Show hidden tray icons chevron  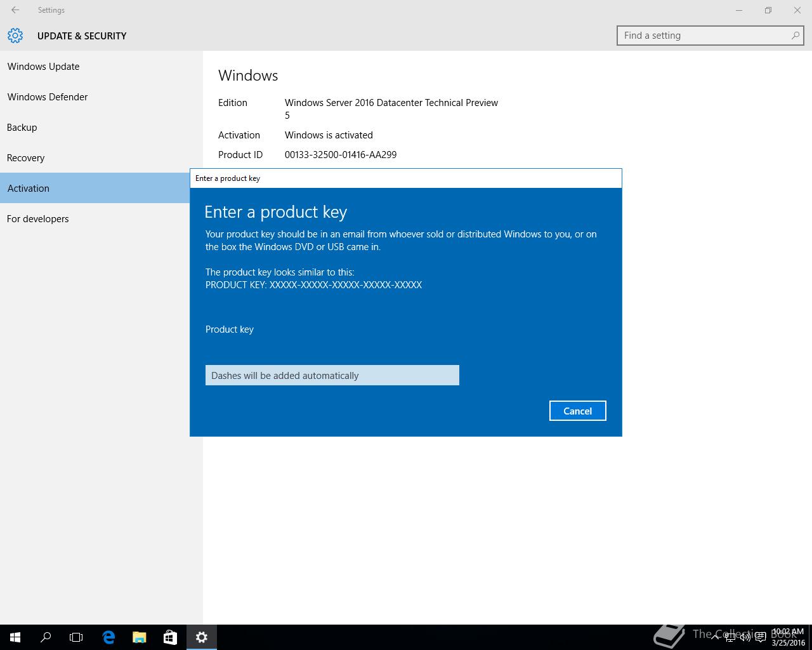pos(716,637)
